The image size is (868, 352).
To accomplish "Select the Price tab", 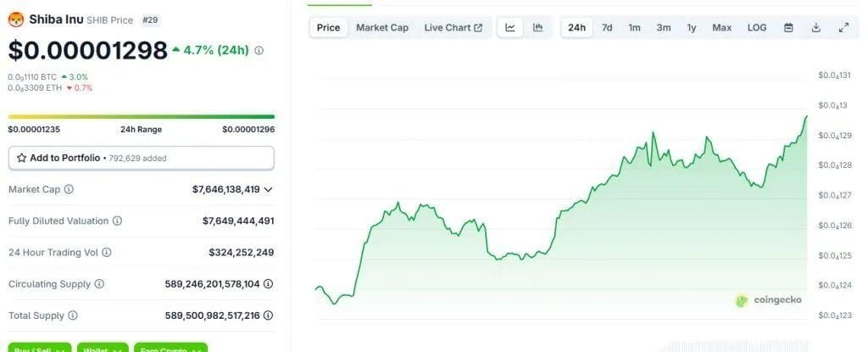I will tap(328, 28).
